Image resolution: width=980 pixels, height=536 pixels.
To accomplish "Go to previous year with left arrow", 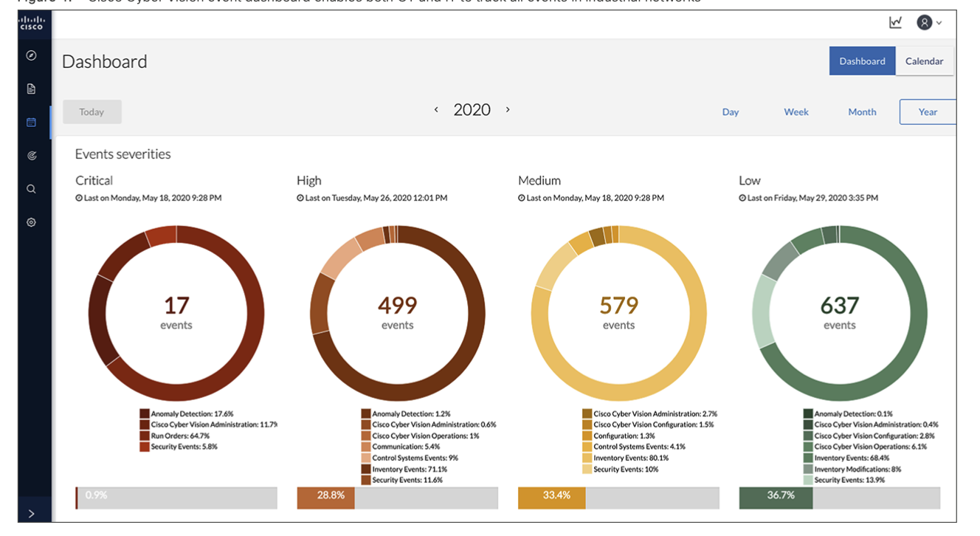I will click(436, 110).
